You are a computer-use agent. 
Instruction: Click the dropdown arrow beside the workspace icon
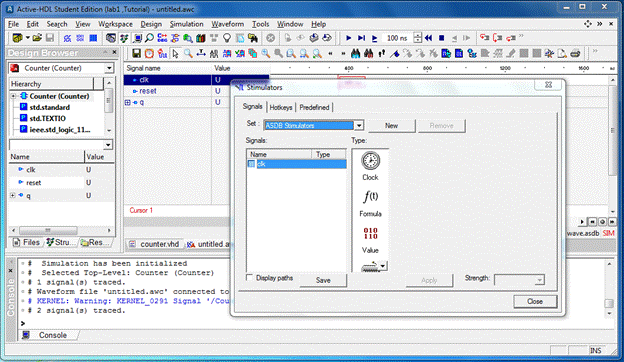(27, 38)
